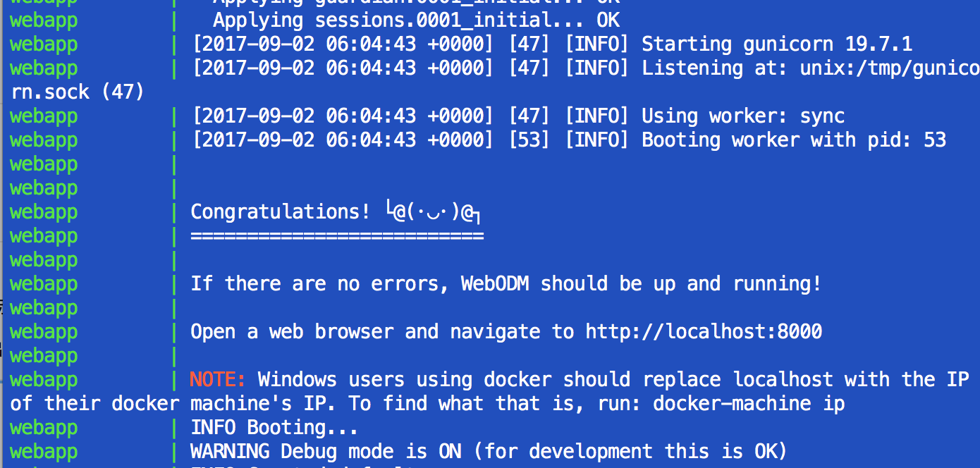Screen dimensions: 980x468
Task: Click the http://localhost:8000 URL
Action: (x=704, y=332)
